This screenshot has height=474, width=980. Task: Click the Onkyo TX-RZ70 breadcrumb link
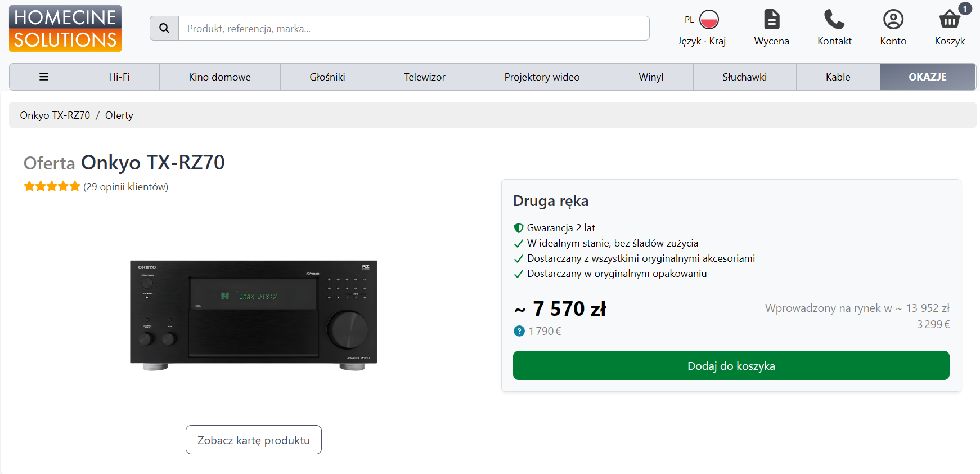pyautogui.click(x=55, y=115)
